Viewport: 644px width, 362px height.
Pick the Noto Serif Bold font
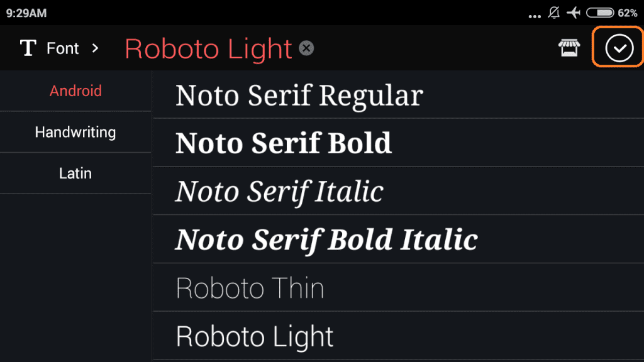click(x=284, y=143)
